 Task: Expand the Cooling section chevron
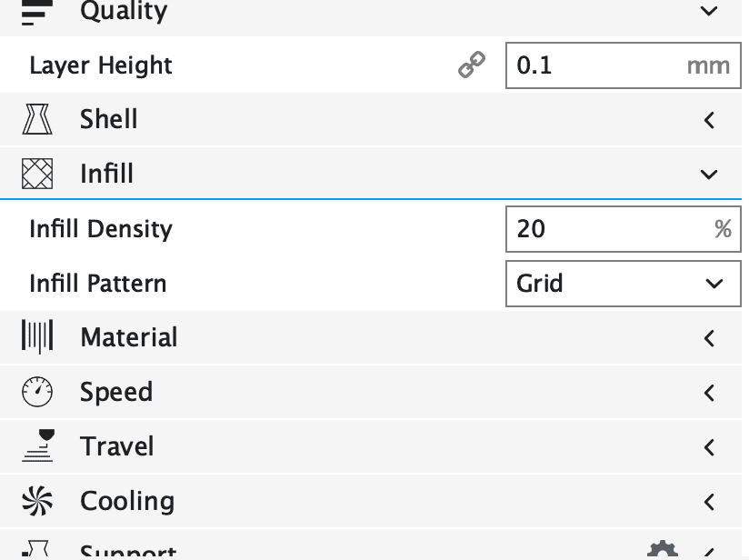(x=709, y=501)
